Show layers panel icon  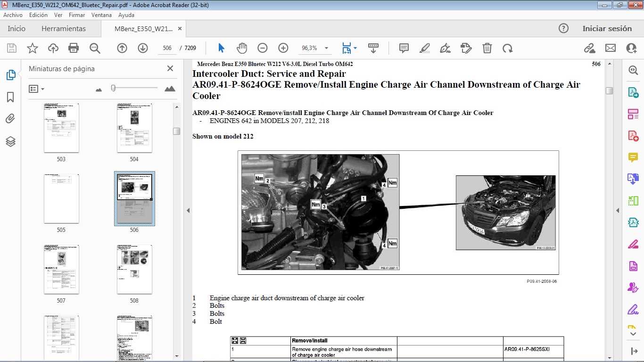click(10, 141)
